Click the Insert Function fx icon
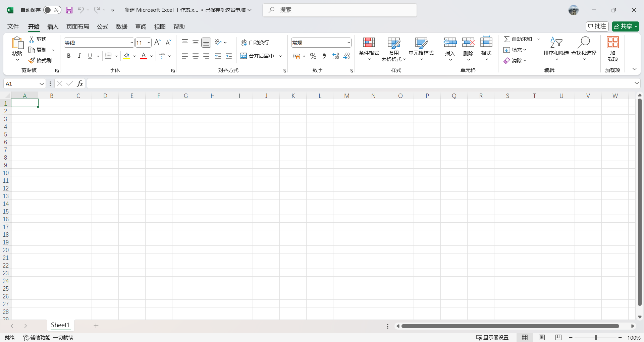Screen dimensions: 644x342 [80, 83]
